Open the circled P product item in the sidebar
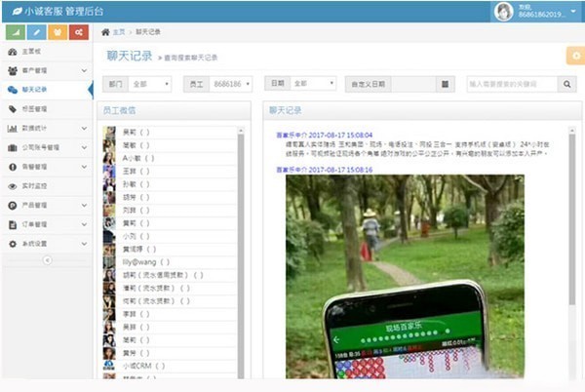585x392 pixels. coord(47,205)
